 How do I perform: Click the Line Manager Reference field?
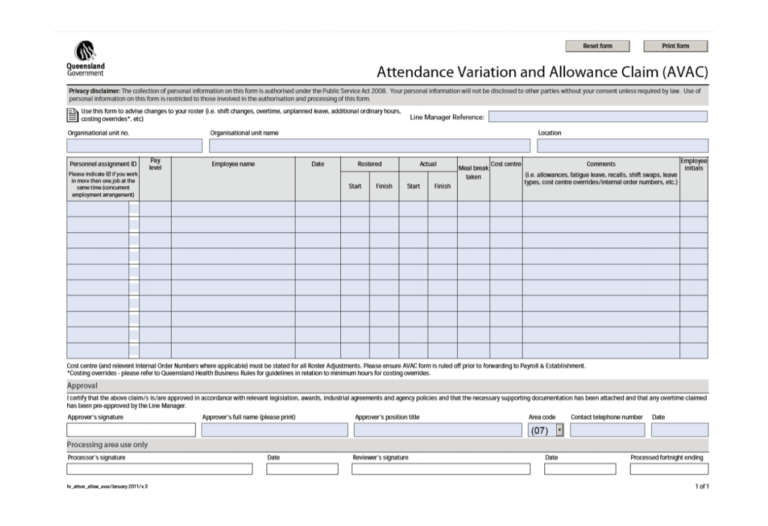pos(597,116)
